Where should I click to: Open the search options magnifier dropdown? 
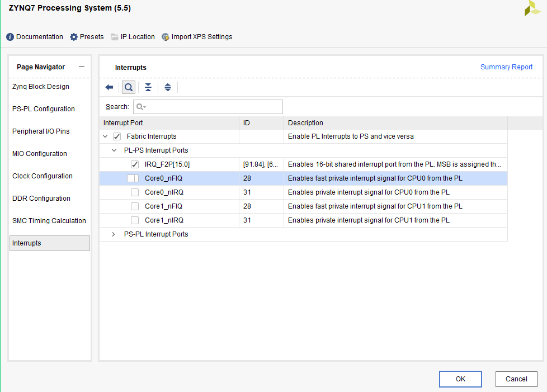142,107
